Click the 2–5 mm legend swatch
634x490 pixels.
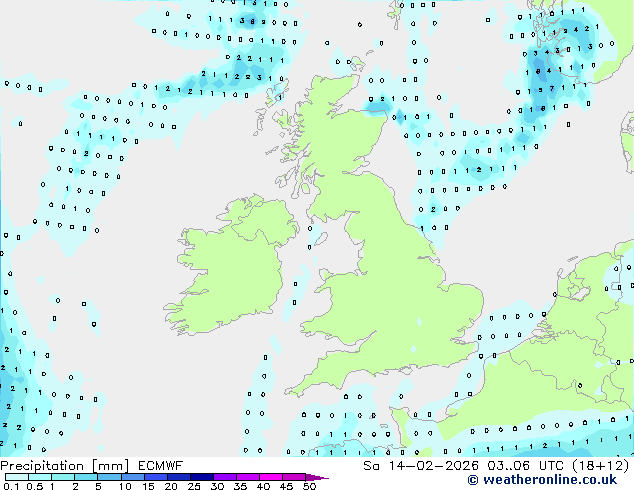[86, 477]
